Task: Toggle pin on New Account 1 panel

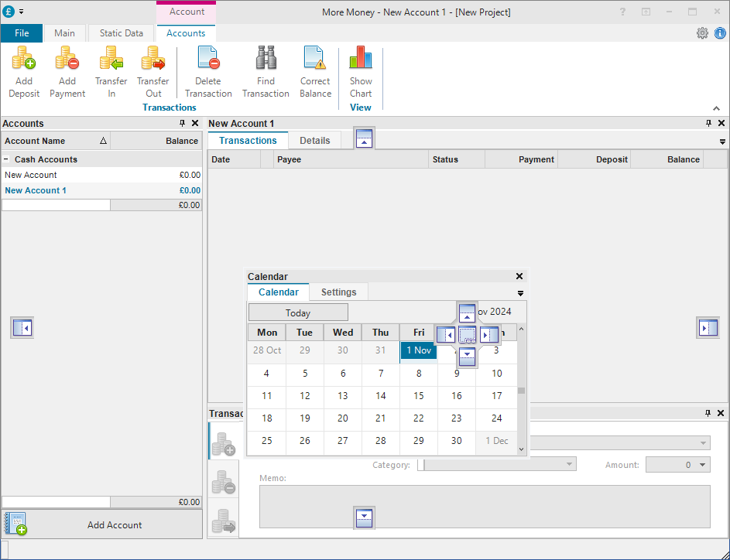Action: tap(708, 124)
